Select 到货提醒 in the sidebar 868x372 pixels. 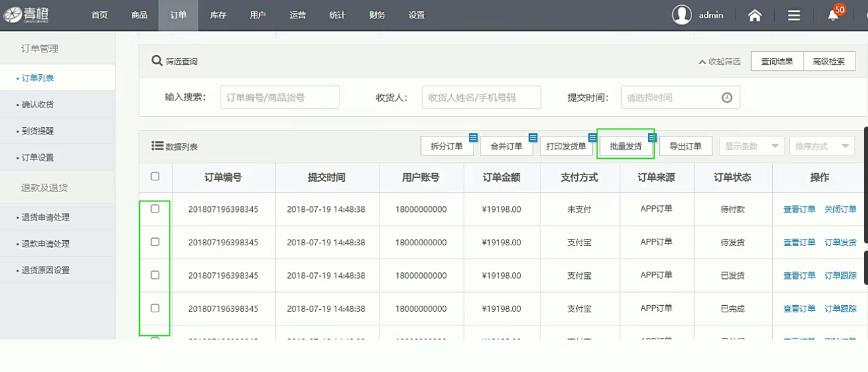57,131
